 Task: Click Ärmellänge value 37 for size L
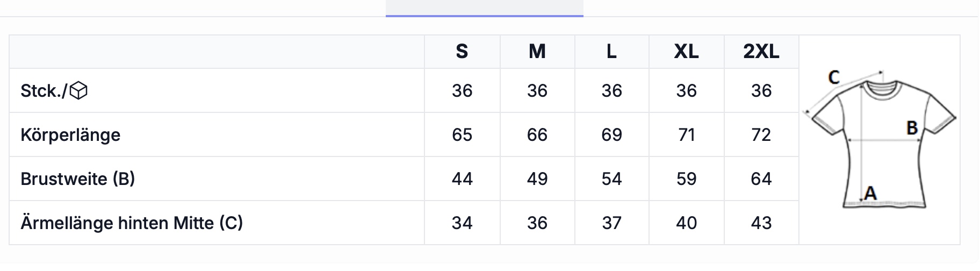coord(612,223)
